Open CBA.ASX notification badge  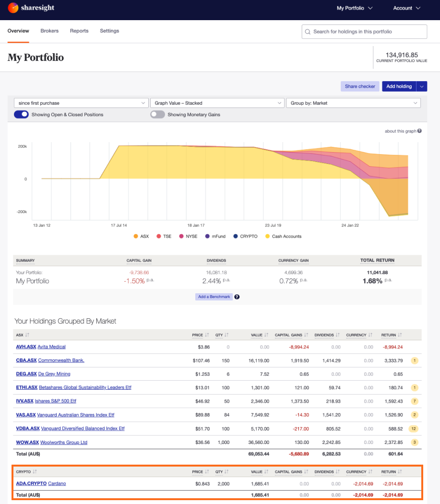click(415, 360)
